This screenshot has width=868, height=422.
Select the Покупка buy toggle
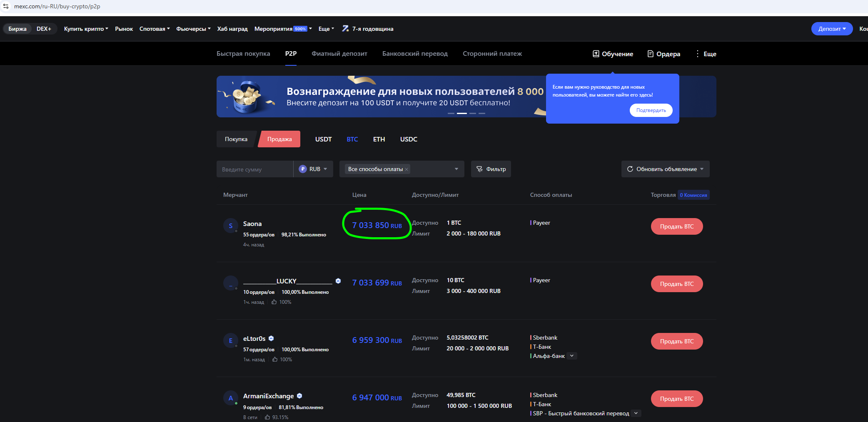(236, 139)
